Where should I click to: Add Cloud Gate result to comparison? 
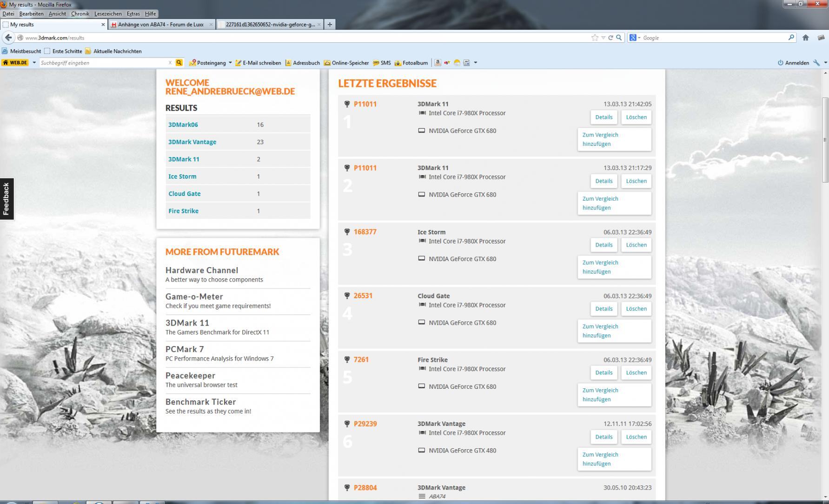click(x=614, y=331)
